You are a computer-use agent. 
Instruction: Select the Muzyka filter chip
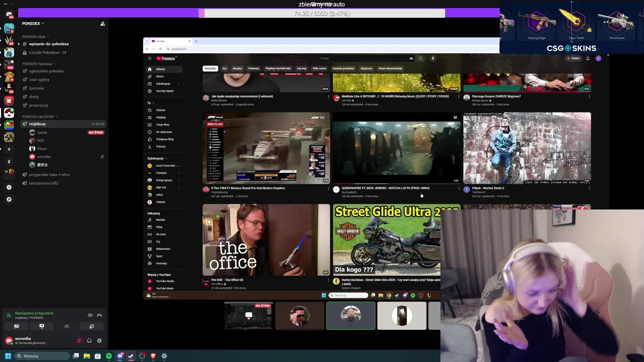click(x=237, y=68)
